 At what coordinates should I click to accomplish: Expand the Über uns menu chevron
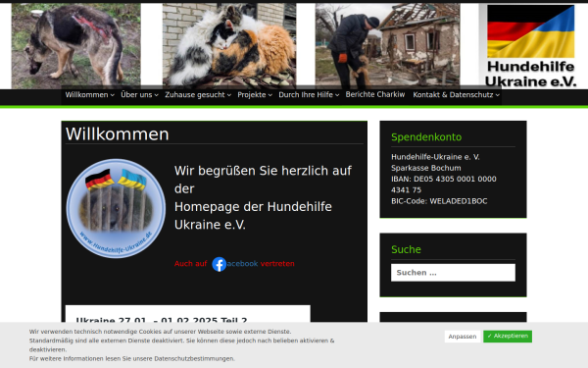click(157, 95)
